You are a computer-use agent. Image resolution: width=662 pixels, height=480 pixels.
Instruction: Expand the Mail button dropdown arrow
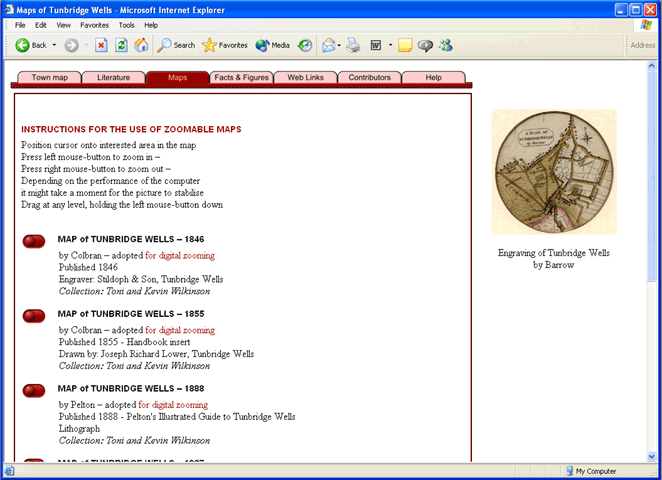340,45
